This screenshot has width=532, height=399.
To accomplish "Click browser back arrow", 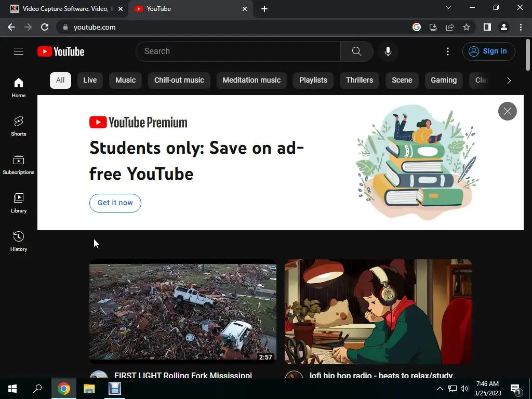I will (x=11, y=27).
